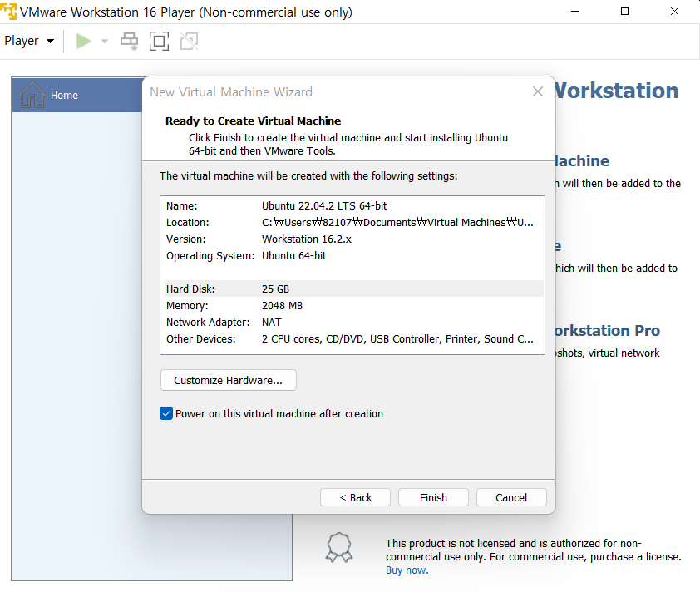Click the green Power On play icon
This screenshot has height=597, width=700.
pyautogui.click(x=83, y=41)
